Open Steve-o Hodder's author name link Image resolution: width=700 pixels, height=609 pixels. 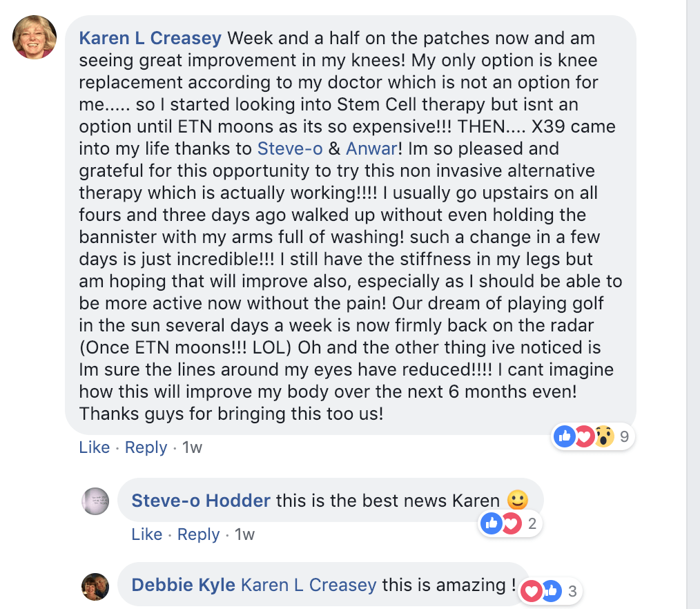point(201,501)
